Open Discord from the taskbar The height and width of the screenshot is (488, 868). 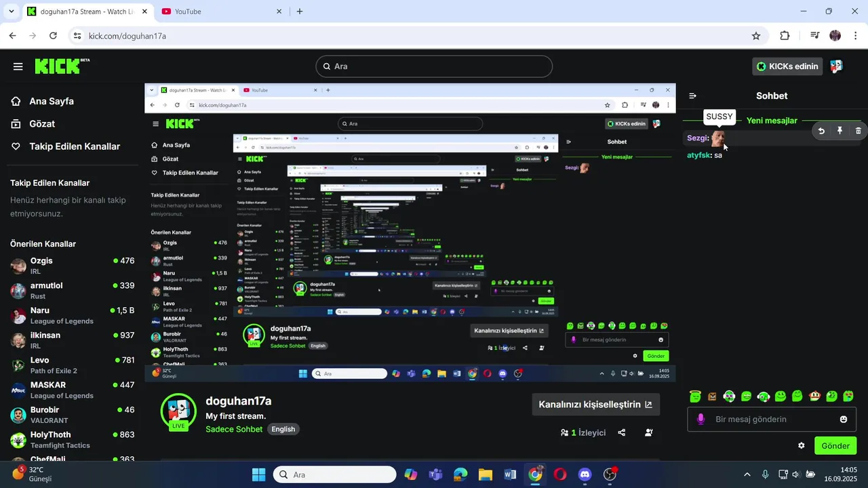click(585, 474)
